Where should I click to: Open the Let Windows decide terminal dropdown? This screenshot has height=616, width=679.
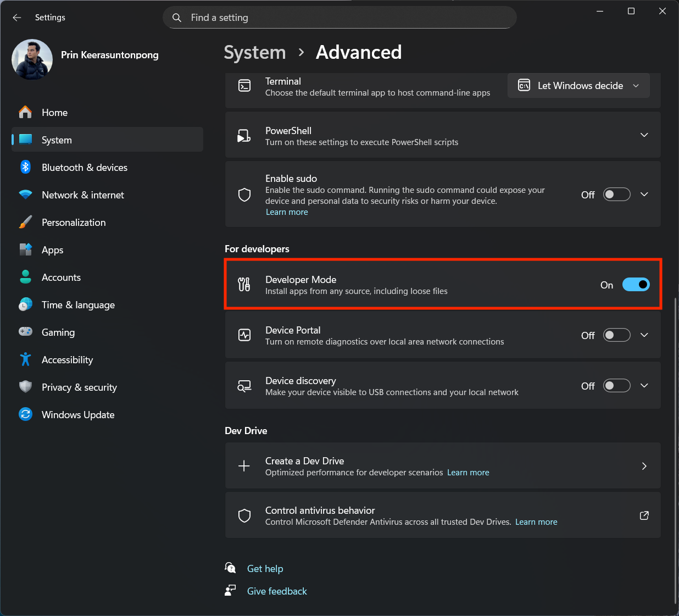578,85
